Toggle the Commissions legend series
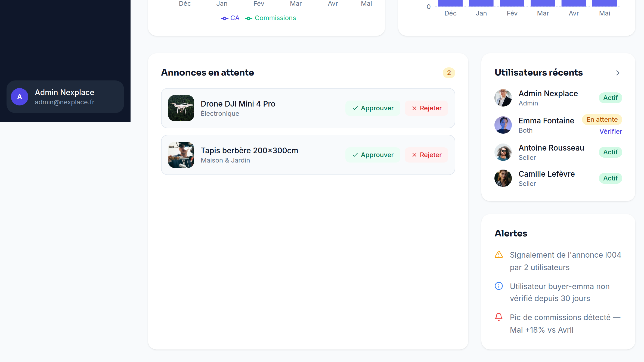Viewport: 644px width, 362px height. click(270, 18)
